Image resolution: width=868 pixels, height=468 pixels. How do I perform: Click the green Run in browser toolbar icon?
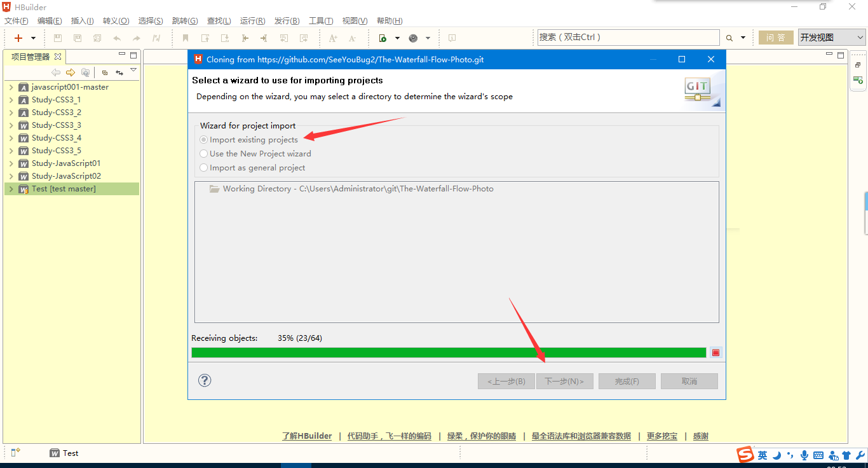click(383, 38)
